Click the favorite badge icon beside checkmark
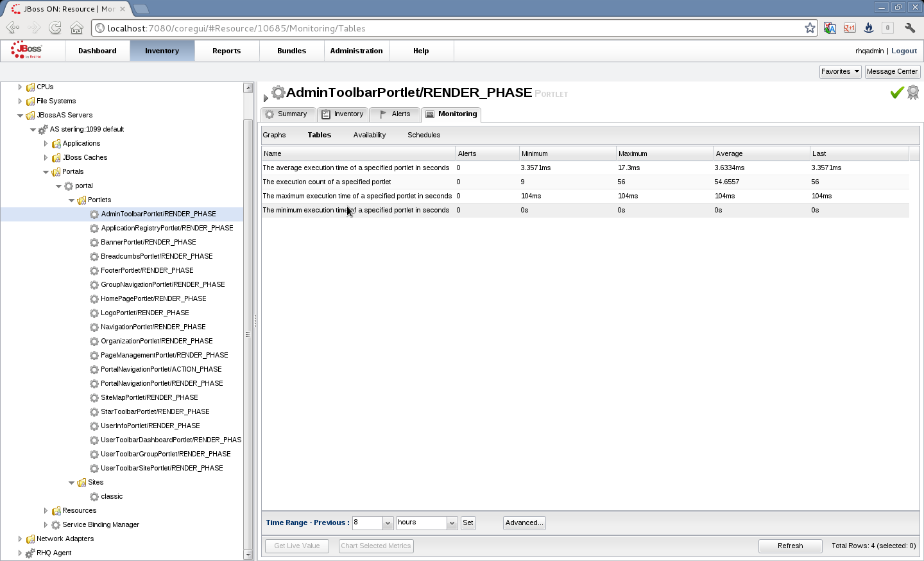This screenshot has width=924, height=561. tap(912, 92)
